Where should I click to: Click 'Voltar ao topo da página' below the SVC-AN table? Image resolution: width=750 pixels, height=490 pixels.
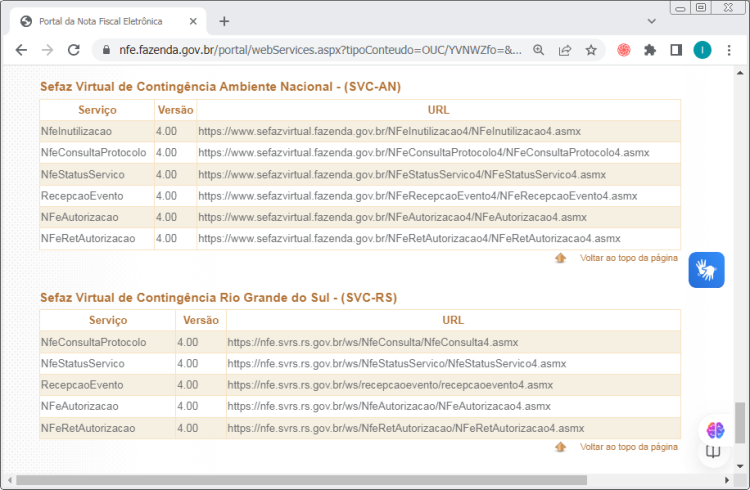click(x=628, y=258)
